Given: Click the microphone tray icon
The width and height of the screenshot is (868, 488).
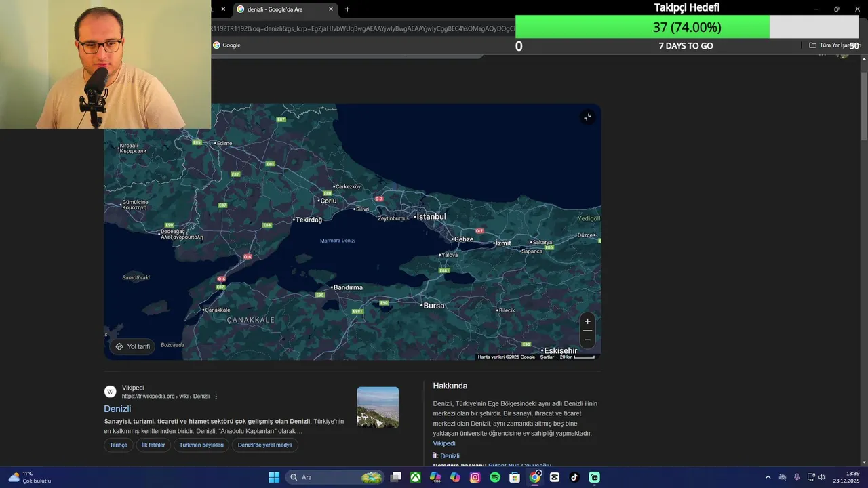Looking at the screenshot, I should (x=797, y=477).
